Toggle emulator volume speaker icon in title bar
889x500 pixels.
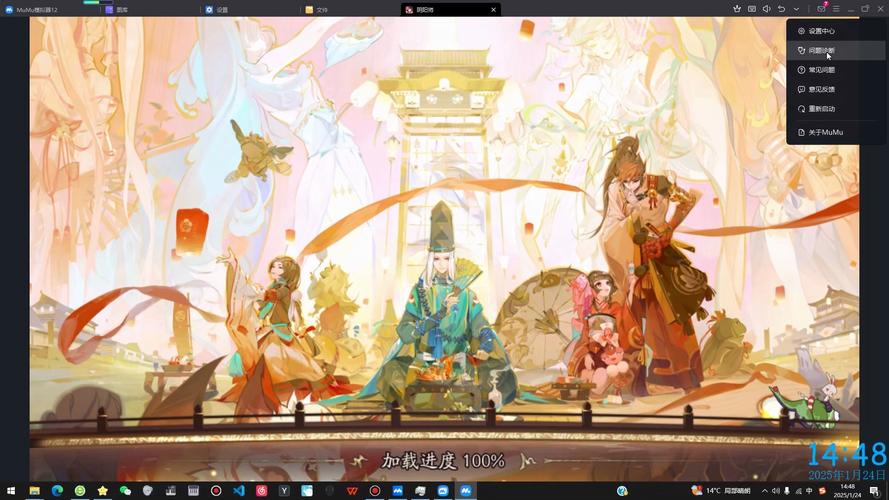pos(766,9)
